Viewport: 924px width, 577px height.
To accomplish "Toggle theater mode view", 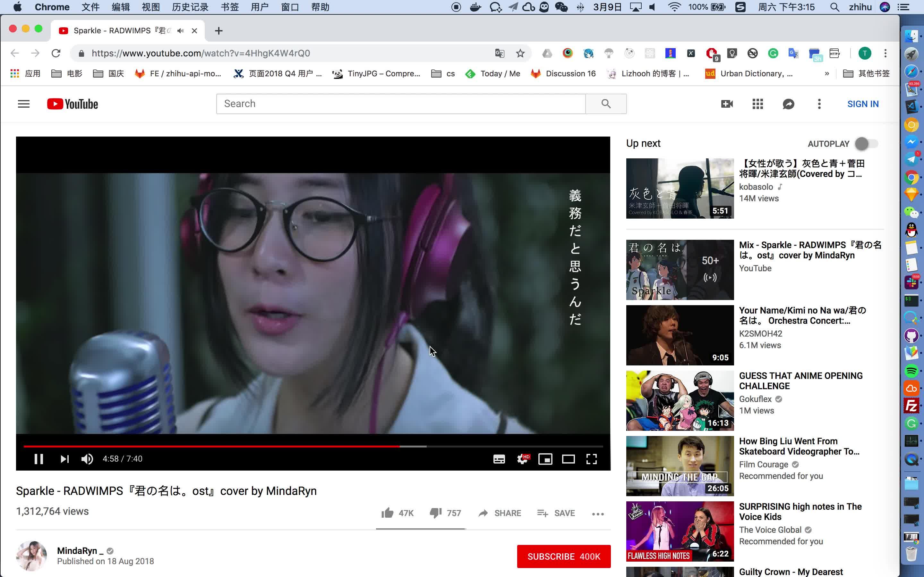I will click(568, 459).
